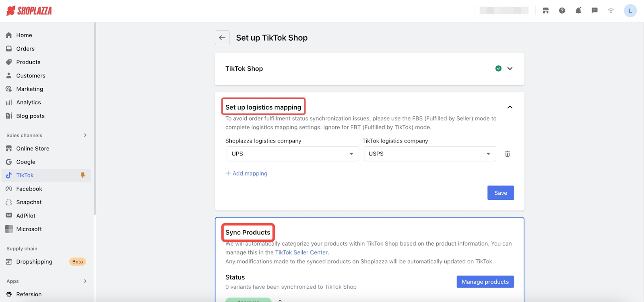Click the Google G icon
644x302 pixels.
point(9,162)
